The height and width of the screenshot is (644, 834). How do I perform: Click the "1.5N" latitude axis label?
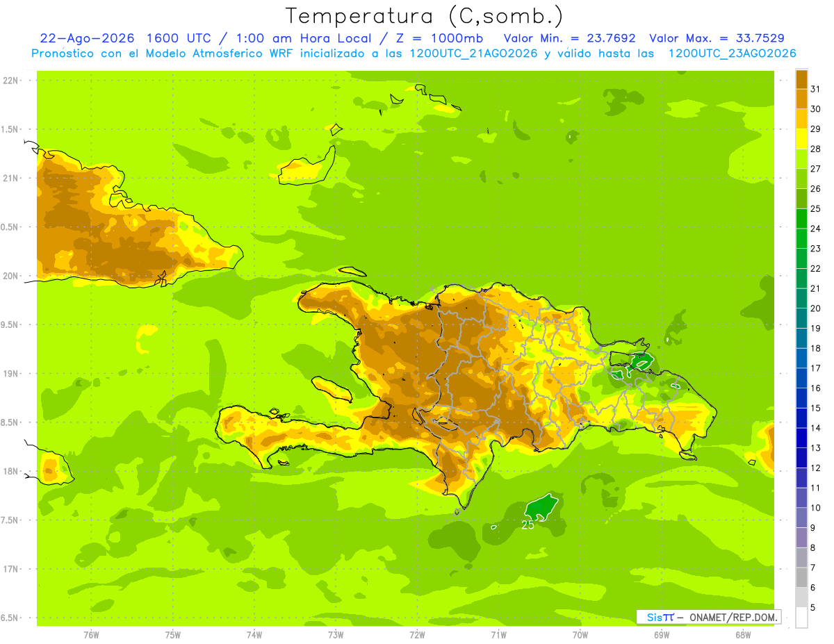(x=10, y=129)
